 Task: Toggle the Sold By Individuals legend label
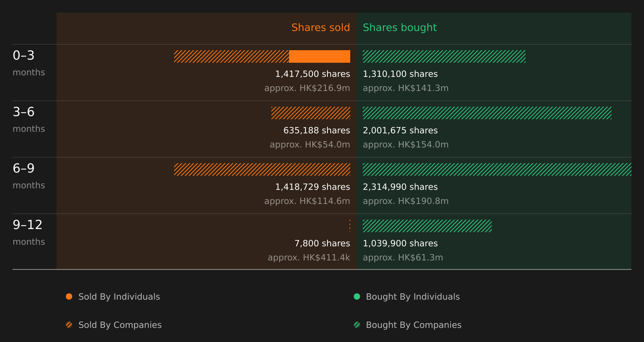point(119,297)
